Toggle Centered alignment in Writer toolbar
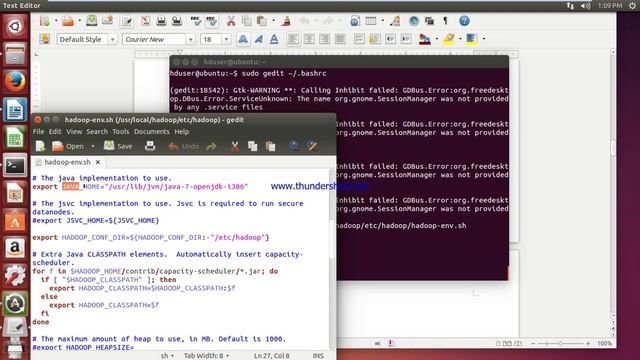640x360 pixels. click(309, 39)
